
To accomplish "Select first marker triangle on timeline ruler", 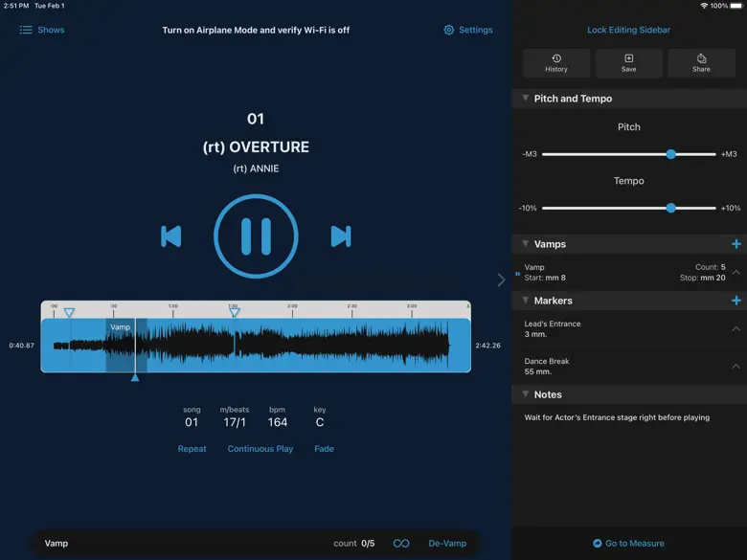I will (x=69, y=313).
